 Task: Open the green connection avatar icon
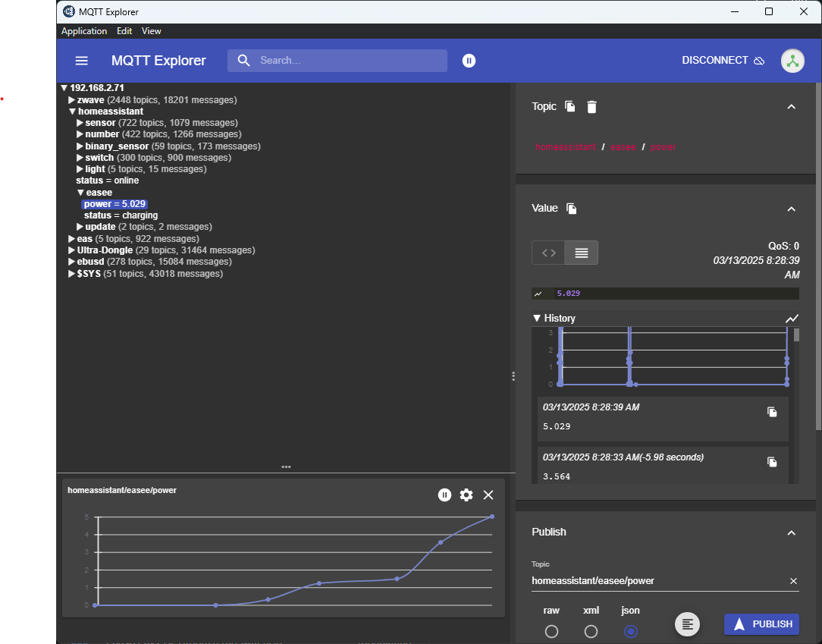click(x=792, y=61)
